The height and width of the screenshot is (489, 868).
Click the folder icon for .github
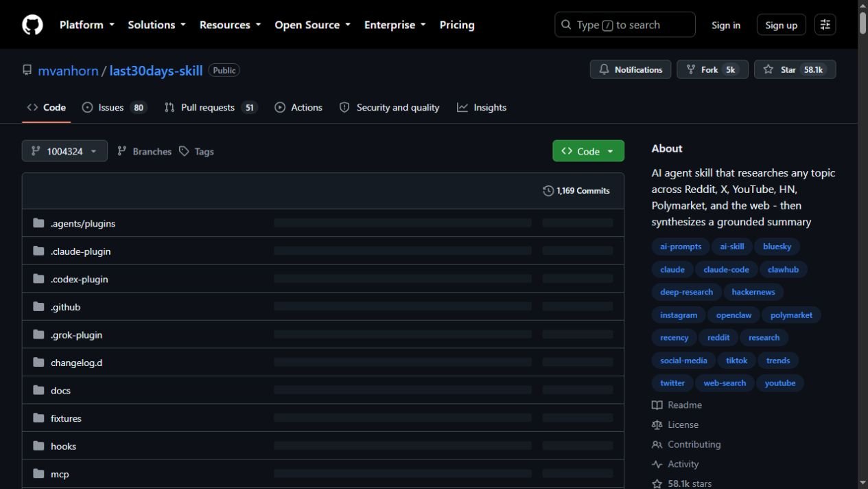click(38, 307)
